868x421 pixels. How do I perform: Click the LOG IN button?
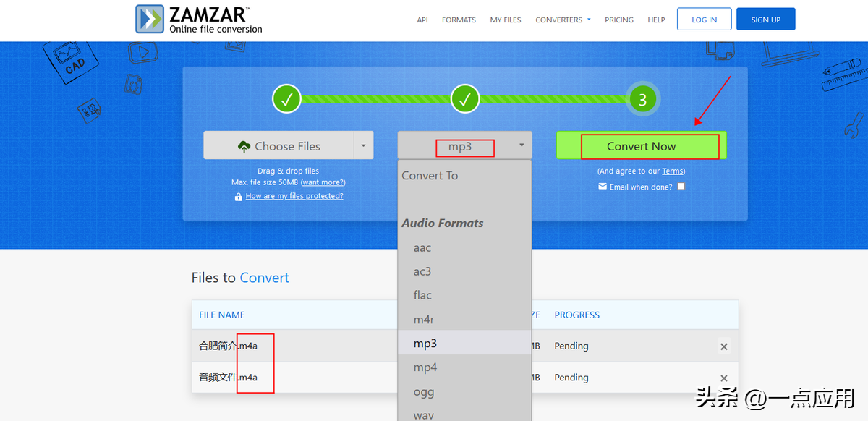pyautogui.click(x=705, y=20)
